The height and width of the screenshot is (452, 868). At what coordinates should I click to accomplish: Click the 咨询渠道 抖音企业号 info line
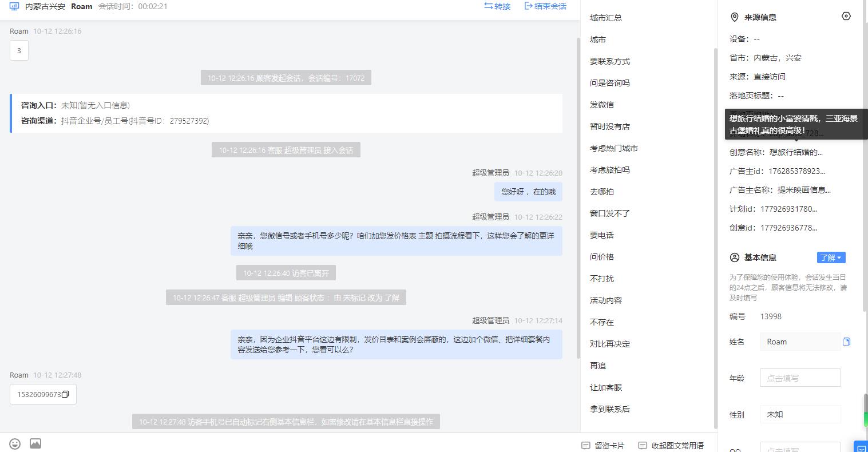(115, 121)
